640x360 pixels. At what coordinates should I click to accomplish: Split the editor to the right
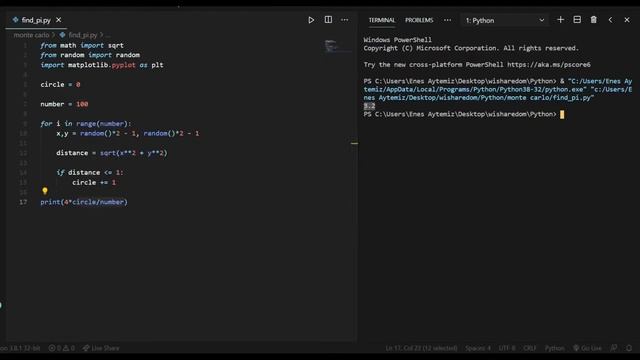[328, 20]
